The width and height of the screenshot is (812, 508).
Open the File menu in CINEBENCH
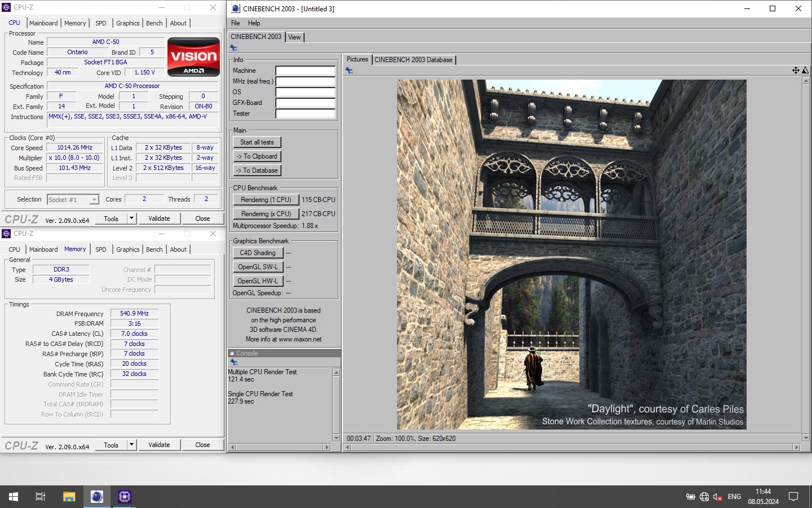click(236, 23)
